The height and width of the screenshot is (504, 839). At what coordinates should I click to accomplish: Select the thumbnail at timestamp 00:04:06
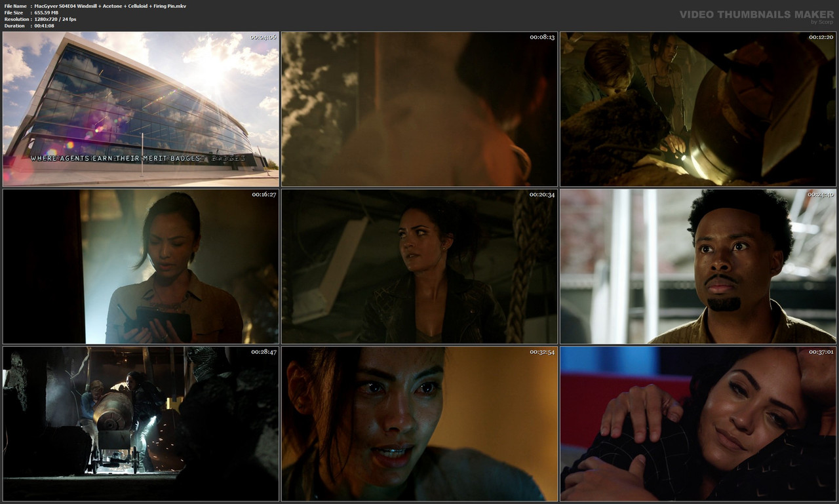point(141,109)
